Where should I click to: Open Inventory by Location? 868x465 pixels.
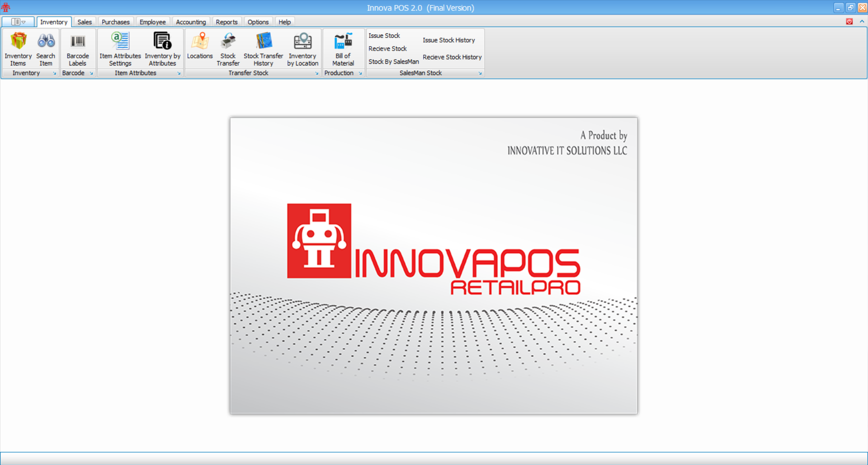point(302,49)
